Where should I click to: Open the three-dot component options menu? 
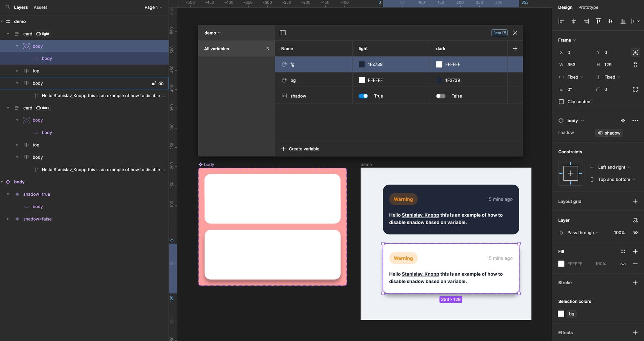(635, 120)
